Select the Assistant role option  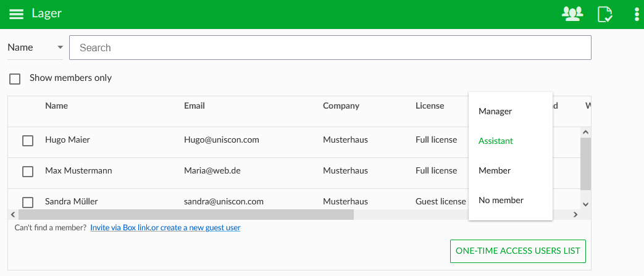point(496,141)
